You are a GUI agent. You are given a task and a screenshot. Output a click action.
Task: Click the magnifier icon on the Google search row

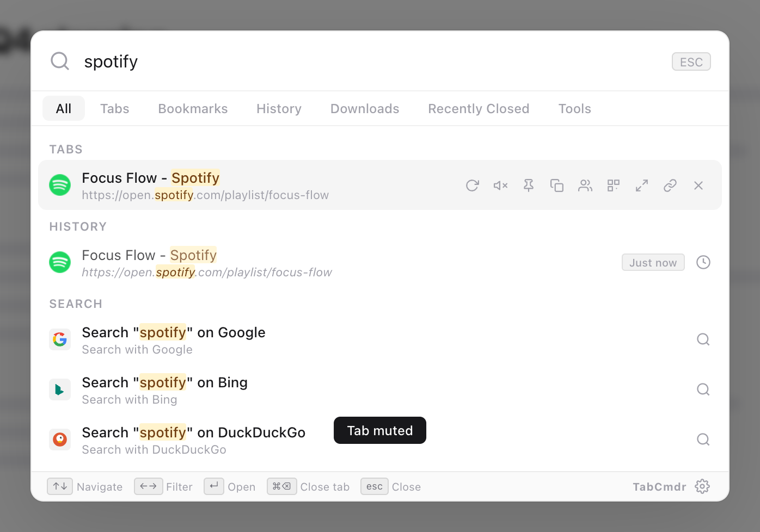pyautogui.click(x=703, y=339)
